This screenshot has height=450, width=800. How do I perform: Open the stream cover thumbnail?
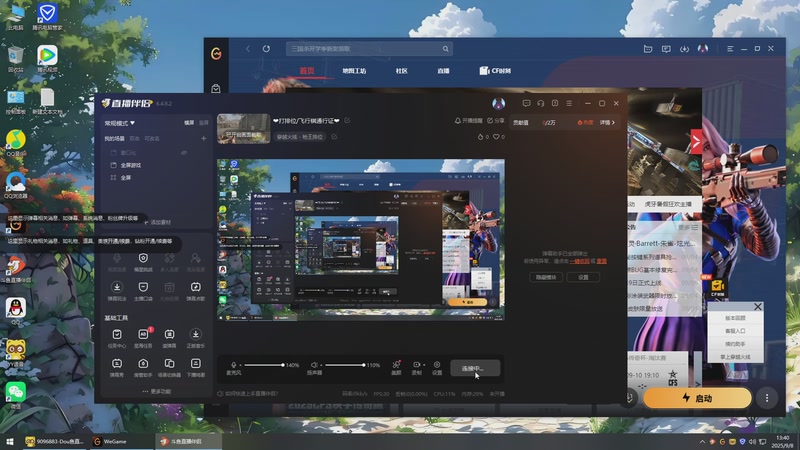click(243, 129)
